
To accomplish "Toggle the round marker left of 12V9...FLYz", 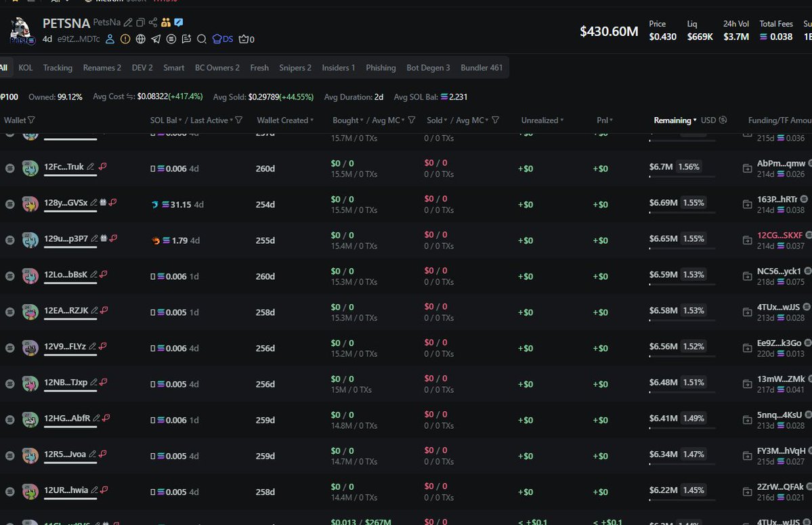I will [9, 348].
